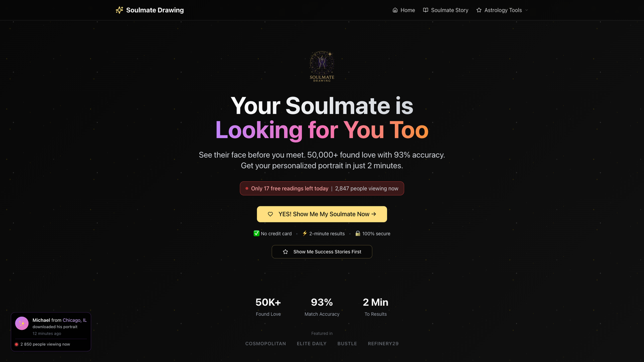Click the heart icon in the yellow button

point(270,214)
